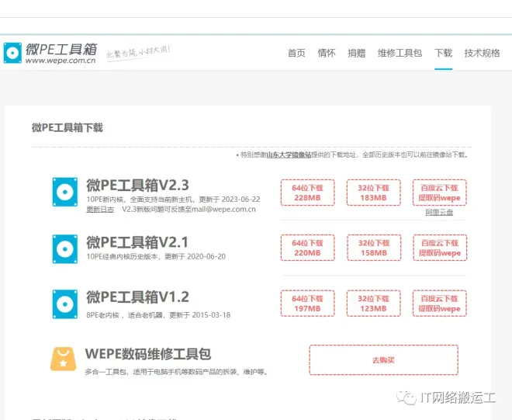This screenshot has width=512, height=420.
Task: Open the 维修工具包 menu item
Action: pyautogui.click(x=400, y=53)
